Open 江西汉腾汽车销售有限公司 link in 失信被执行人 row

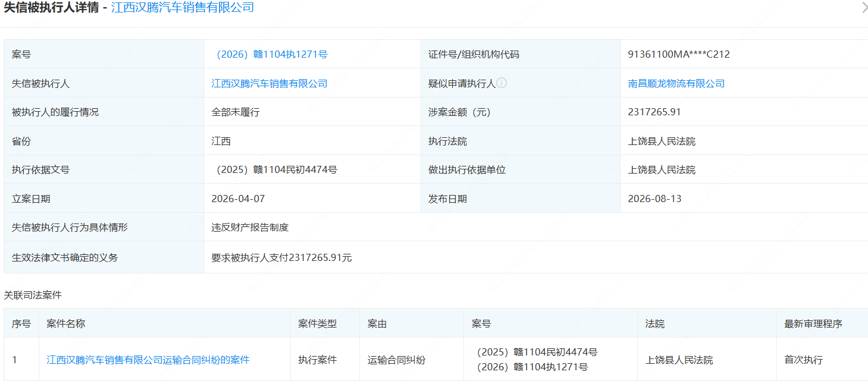point(270,83)
